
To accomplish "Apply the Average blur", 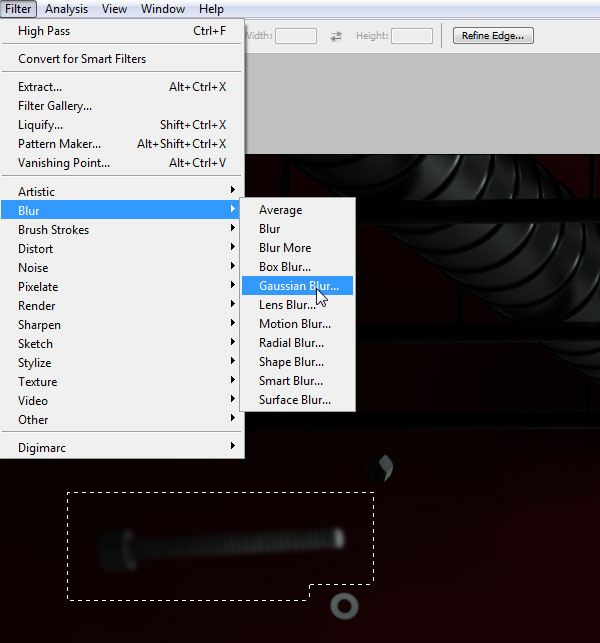I will pos(297,210).
